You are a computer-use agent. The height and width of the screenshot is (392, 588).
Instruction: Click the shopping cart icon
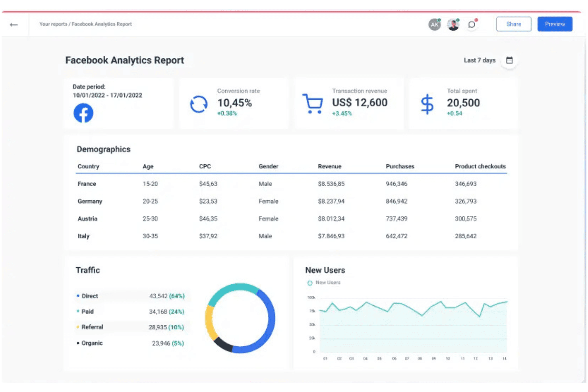click(313, 104)
